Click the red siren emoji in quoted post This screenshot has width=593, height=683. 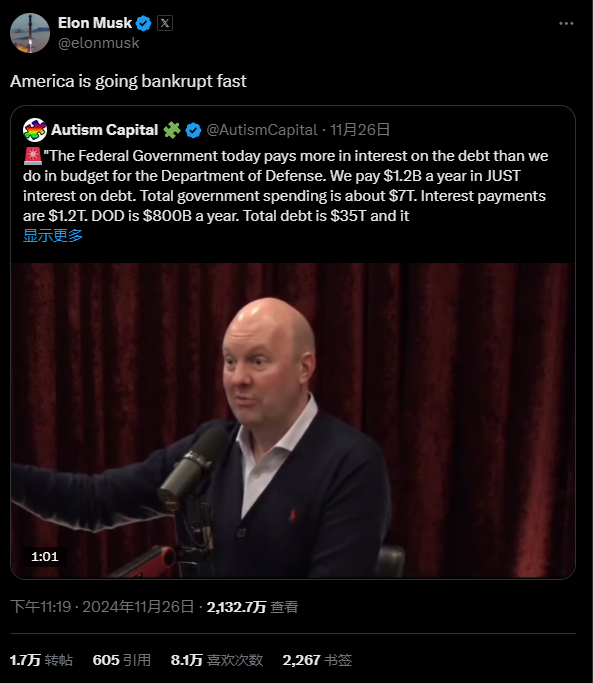33,156
